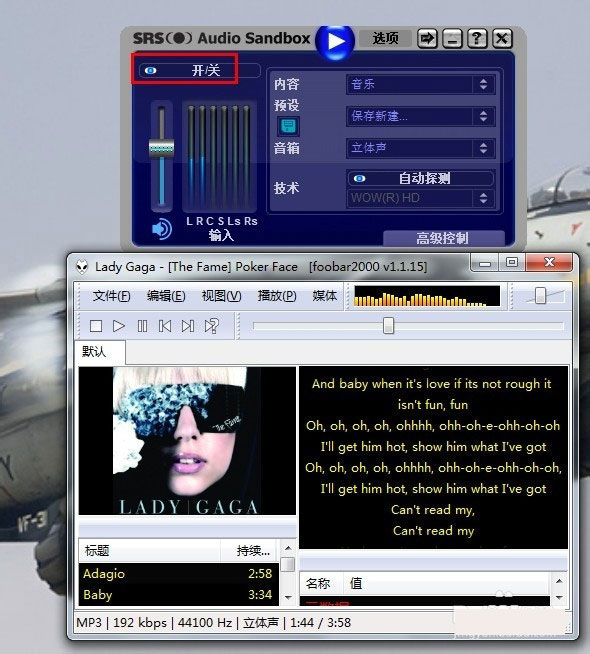
Task: Open the question mark help icon in SRS Audio Sandbox
Action: (x=477, y=39)
